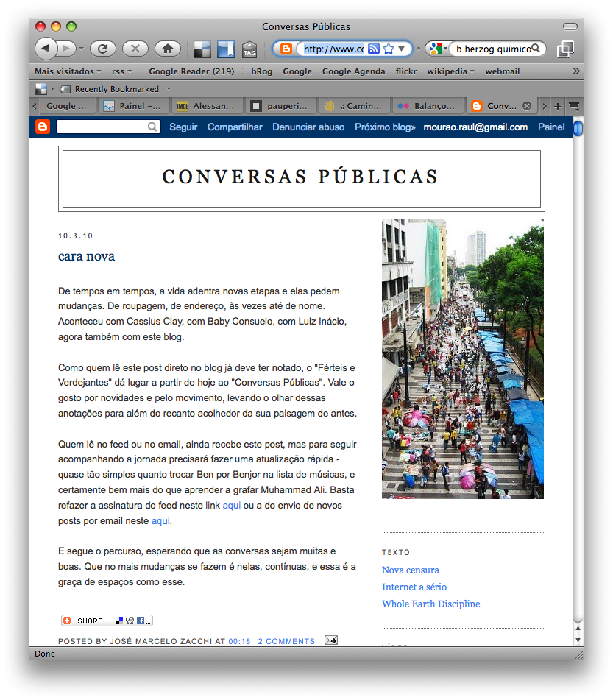Open a new tab with the plus button
This screenshot has width=613, height=700.
click(x=558, y=106)
